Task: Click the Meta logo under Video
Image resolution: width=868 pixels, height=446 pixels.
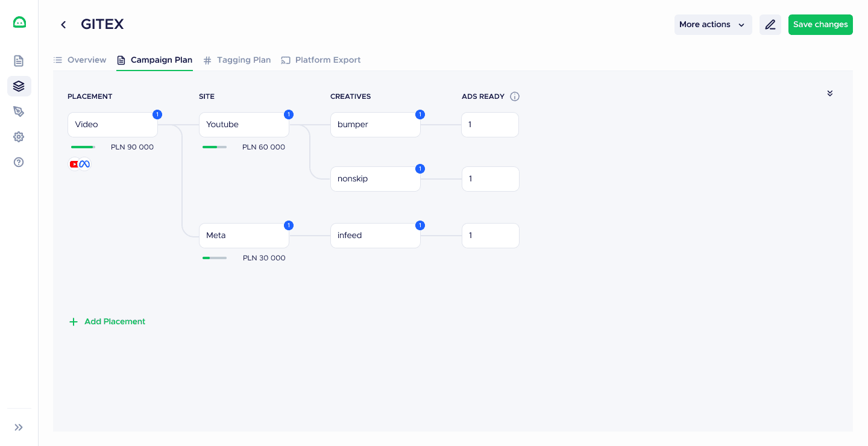Action: click(85, 164)
